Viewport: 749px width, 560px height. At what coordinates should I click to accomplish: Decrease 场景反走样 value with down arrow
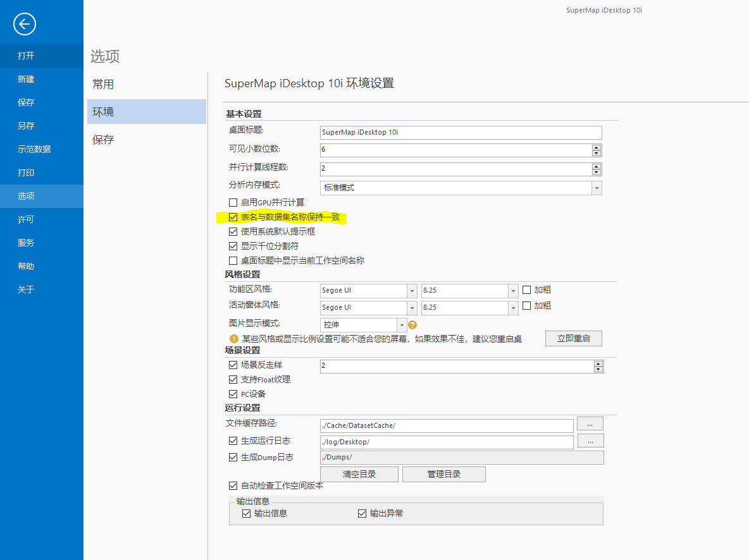pyautogui.click(x=598, y=370)
